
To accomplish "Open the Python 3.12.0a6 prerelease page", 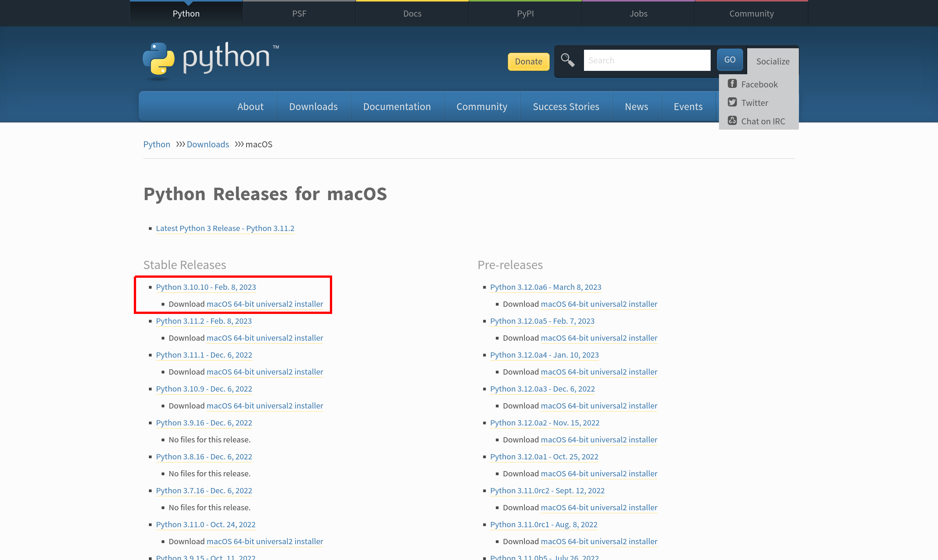I will coord(546,287).
